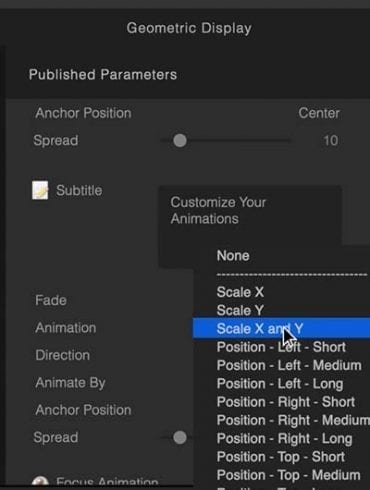Choose Position - Left - Long
Screen dimensions: 370x490
coord(280,384)
